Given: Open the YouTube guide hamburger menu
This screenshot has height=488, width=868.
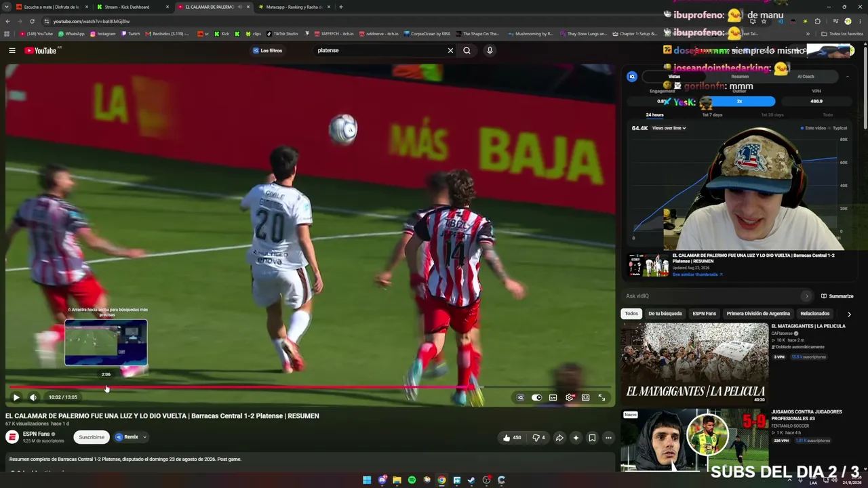Looking at the screenshot, I should (x=12, y=50).
